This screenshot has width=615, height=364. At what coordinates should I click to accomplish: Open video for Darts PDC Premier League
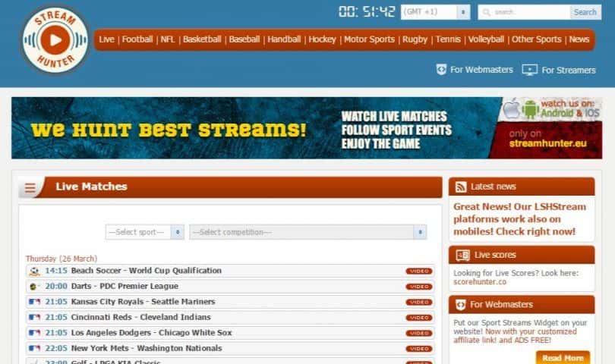point(418,287)
